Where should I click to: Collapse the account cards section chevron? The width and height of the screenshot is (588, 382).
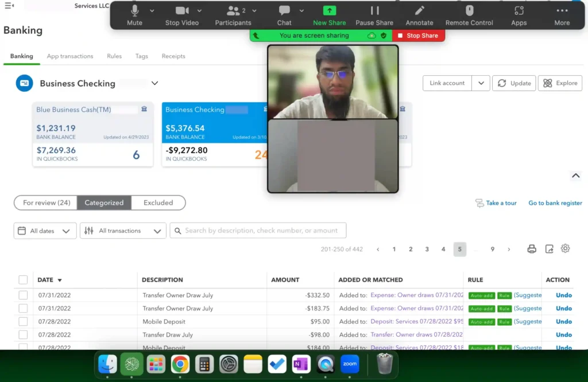pyautogui.click(x=575, y=176)
